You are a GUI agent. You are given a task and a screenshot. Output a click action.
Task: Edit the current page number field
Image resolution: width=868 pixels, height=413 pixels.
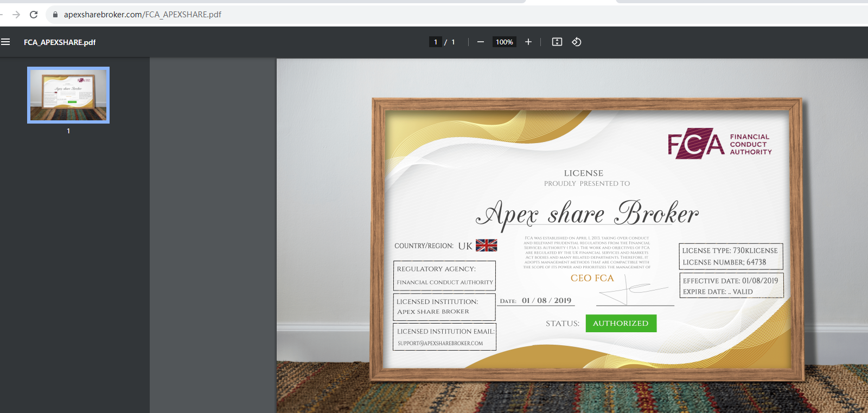pos(436,42)
